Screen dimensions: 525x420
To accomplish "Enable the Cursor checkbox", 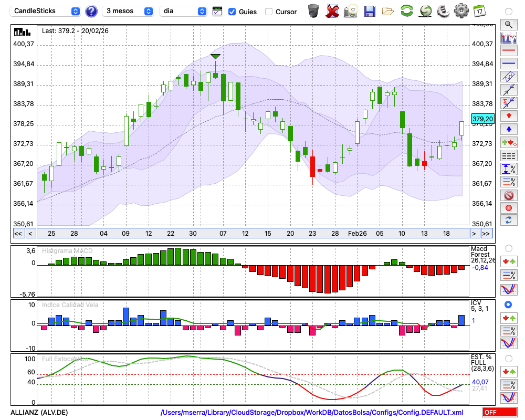I will pos(269,12).
